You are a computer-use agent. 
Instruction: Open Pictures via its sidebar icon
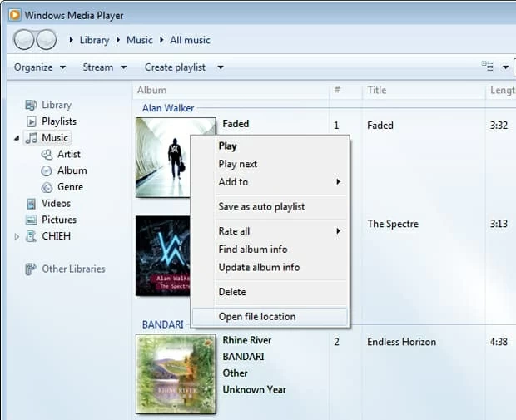click(31, 220)
